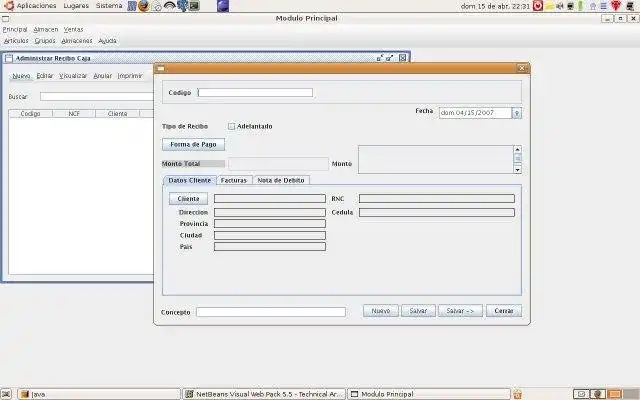Open the Articulos menu
The image size is (640, 400).
click(16, 41)
